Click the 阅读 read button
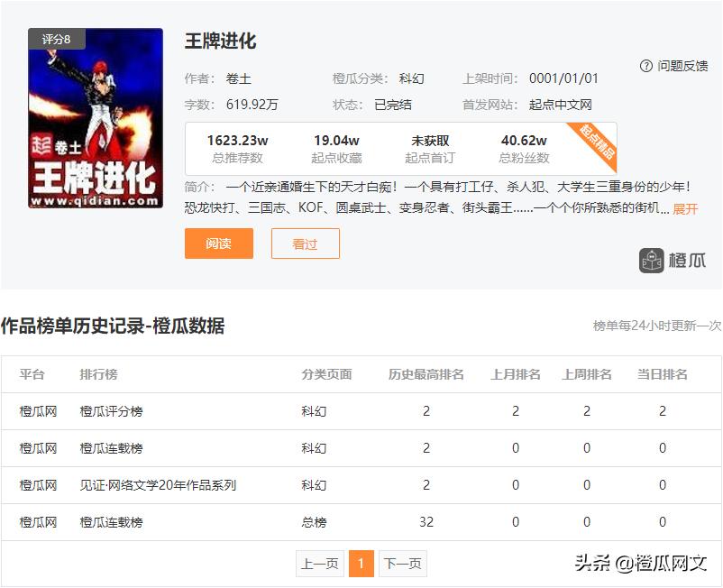This screenshot has height=588, width=723. click(x=218, y=243)
